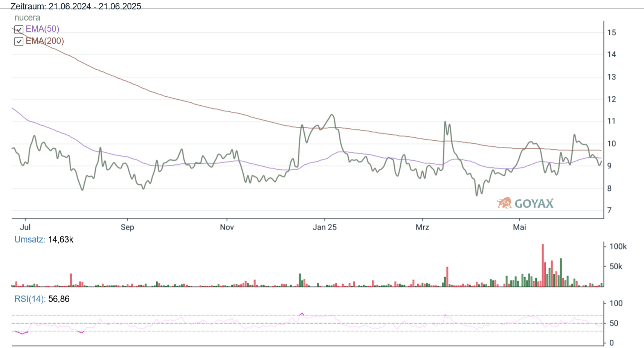
Task: Click the price axis value 8
Action: 609,188
